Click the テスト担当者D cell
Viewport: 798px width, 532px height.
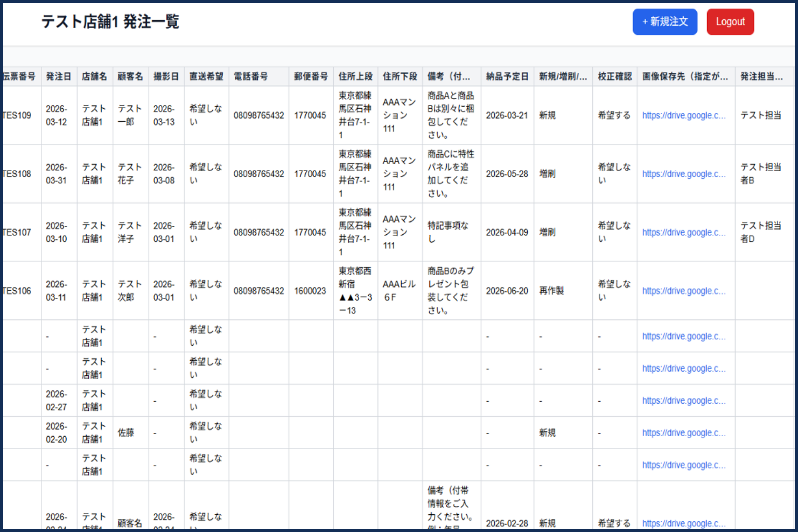point(760,233)
